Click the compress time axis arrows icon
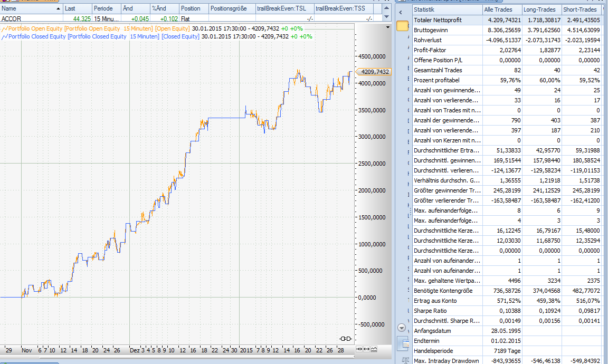The image size is (608, 364). [359, 349]
